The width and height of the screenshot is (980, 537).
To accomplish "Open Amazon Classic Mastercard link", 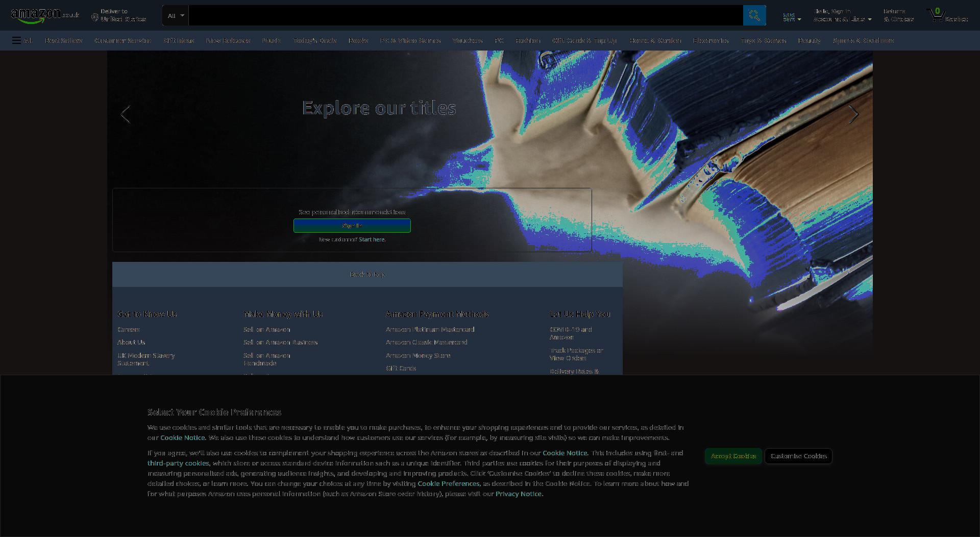I will [x=426, y=343].
